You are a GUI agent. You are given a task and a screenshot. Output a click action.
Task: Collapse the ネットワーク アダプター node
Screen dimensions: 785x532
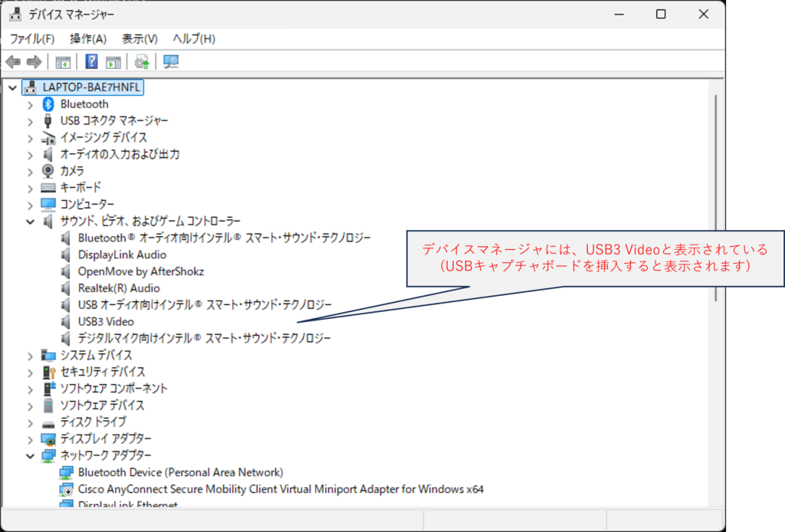pos(30,456)
